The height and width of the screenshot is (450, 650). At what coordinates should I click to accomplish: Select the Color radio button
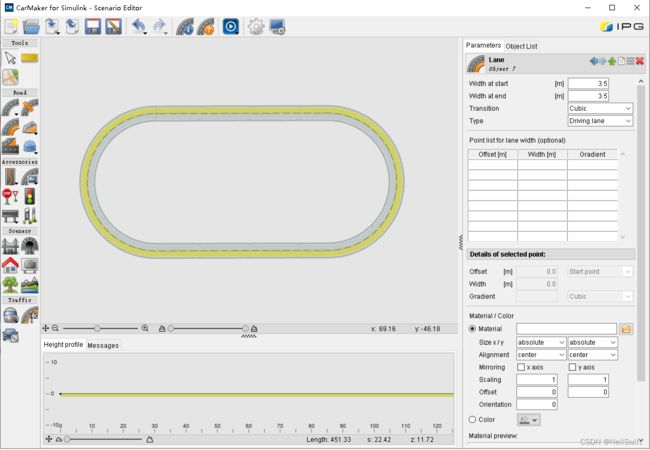pos(472,419)
